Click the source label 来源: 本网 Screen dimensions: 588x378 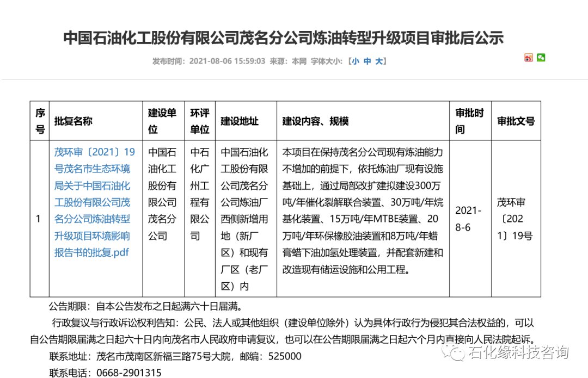point(288,61)
